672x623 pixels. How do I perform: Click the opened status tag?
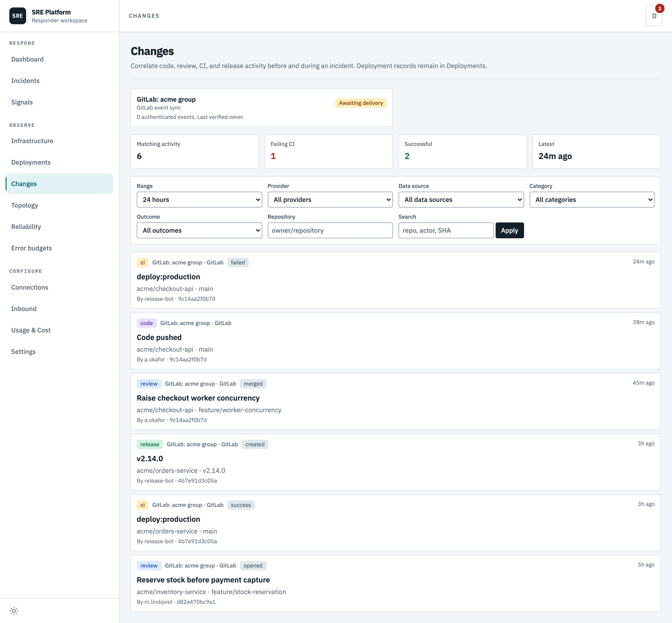pyautogui.click(x=253, y=566)
